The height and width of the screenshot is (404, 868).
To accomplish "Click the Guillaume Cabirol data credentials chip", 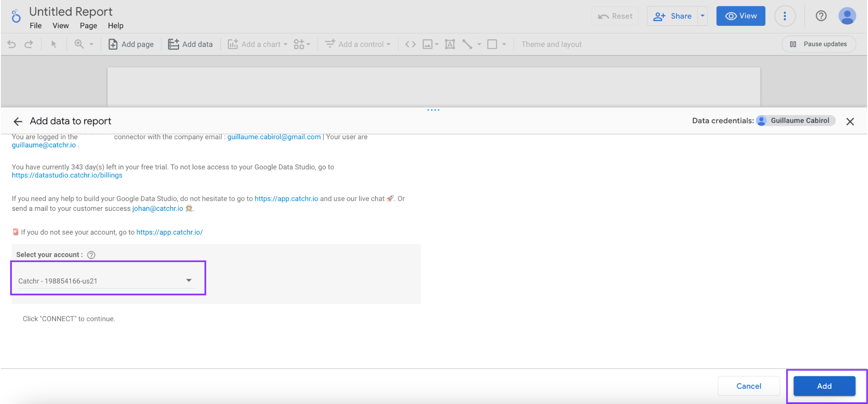I will [796, 121].
